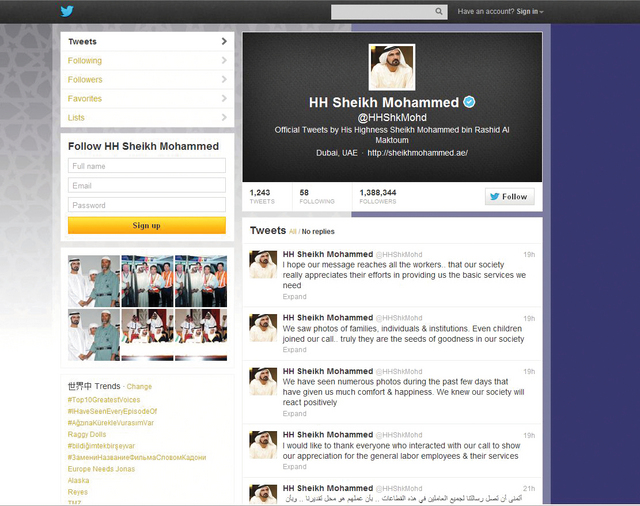Open the Sign in dropdown

pos(530,12)
